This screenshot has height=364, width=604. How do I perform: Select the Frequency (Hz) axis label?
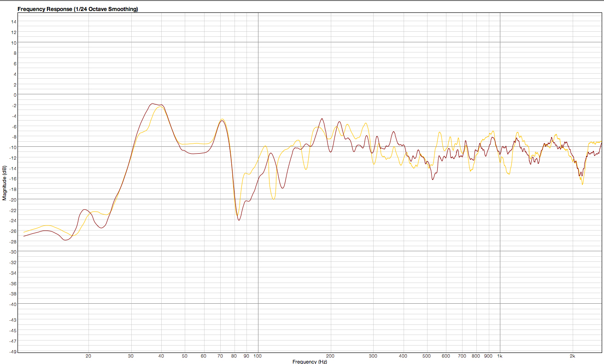pyautogui.click(x=310, y=362)
